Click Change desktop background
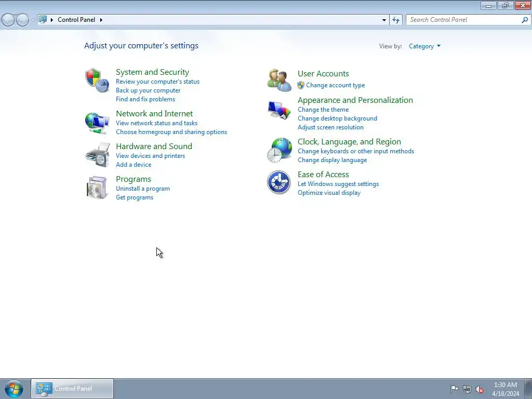 [338, 118]
